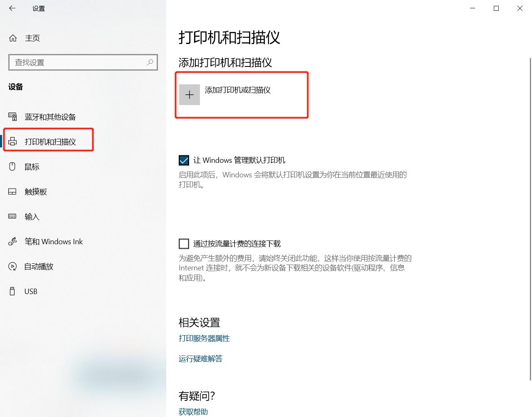Open the 打印服务器属性 link
Screen dimensions: 532x417
click(204, 339)
